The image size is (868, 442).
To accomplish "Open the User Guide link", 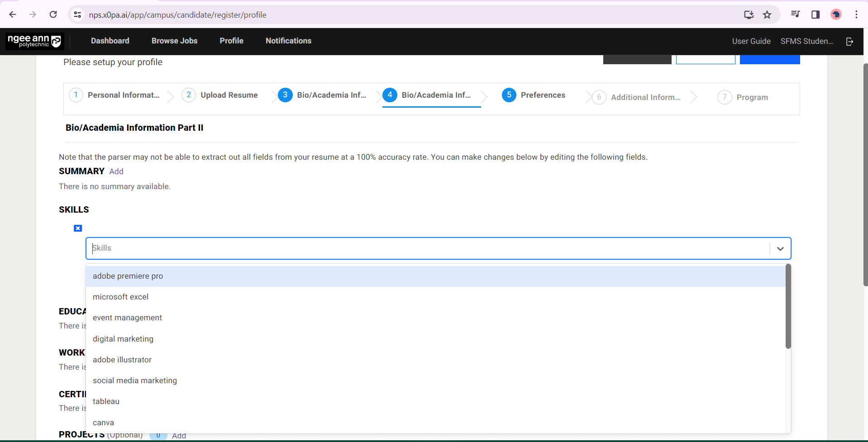I will click(751, 41).
